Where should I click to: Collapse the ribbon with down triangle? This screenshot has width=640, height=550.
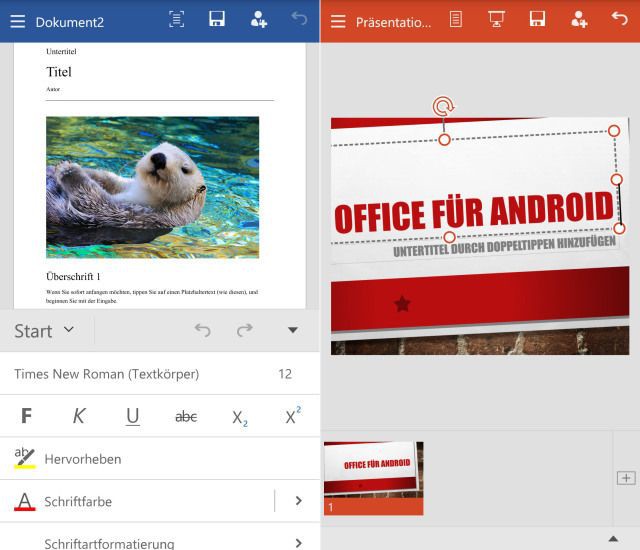point(293,330)
